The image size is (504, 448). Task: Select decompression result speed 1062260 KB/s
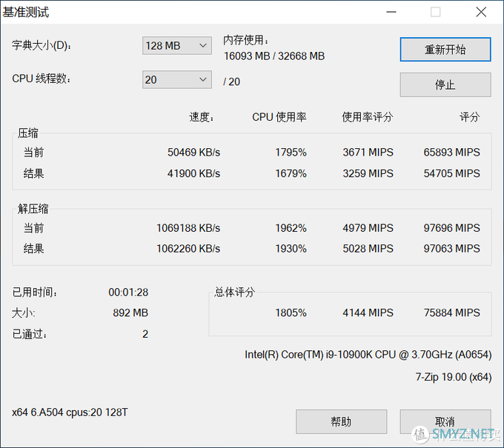pyautogui.click(x=188, y=249)
